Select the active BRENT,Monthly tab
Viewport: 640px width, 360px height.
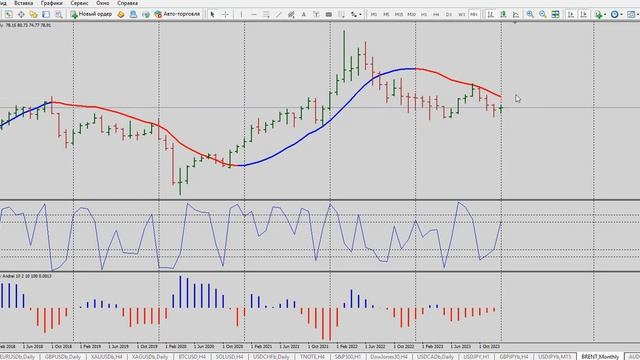click(600, 357)
